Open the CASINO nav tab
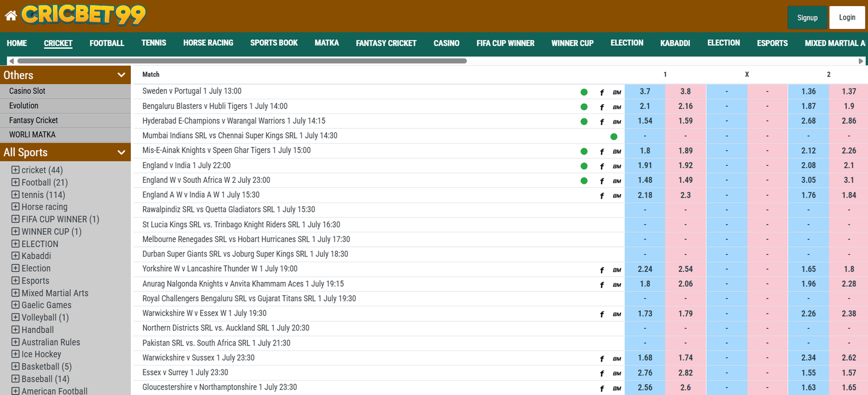The width and height of the screenshot is (868, 395). pyautogui.click(x=446, y=43)
